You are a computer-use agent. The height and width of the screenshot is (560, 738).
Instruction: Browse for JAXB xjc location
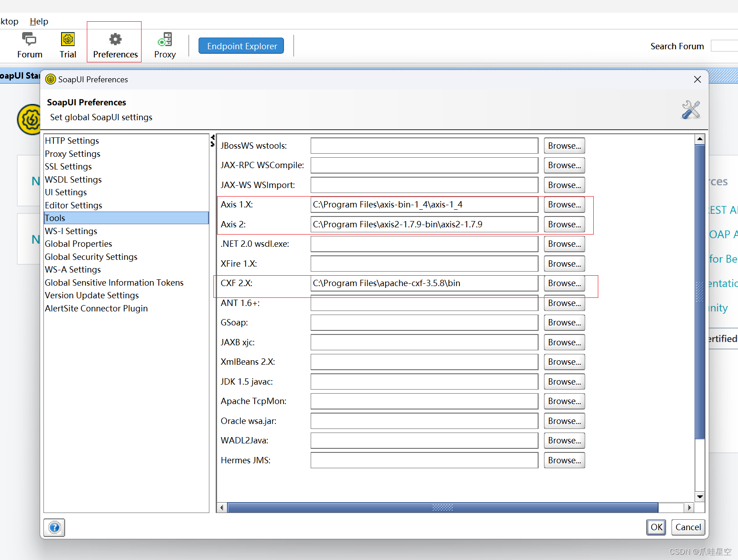[x=564, y=342]
